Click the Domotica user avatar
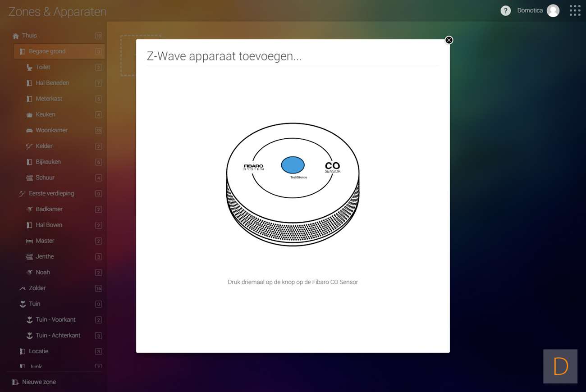 point(553,11)
